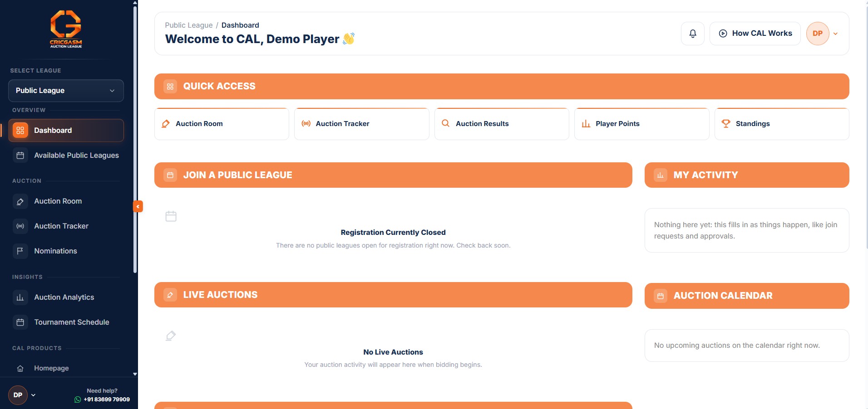Image resolution: width=868 pixels, height=409 pixels.
Task: Go to Available Public Leagues
Action: (66, 156)
